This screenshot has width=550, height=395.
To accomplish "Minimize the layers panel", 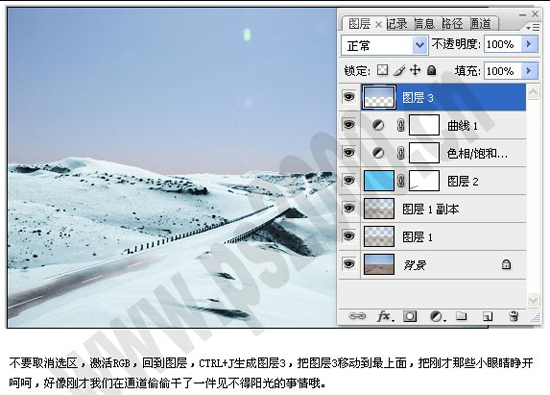I will [523, 14].
